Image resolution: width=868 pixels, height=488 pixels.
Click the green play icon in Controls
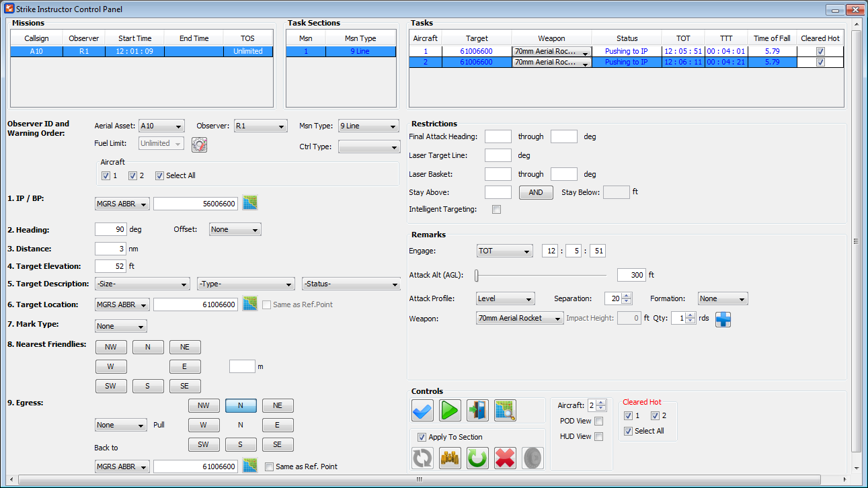coord(450,410)
